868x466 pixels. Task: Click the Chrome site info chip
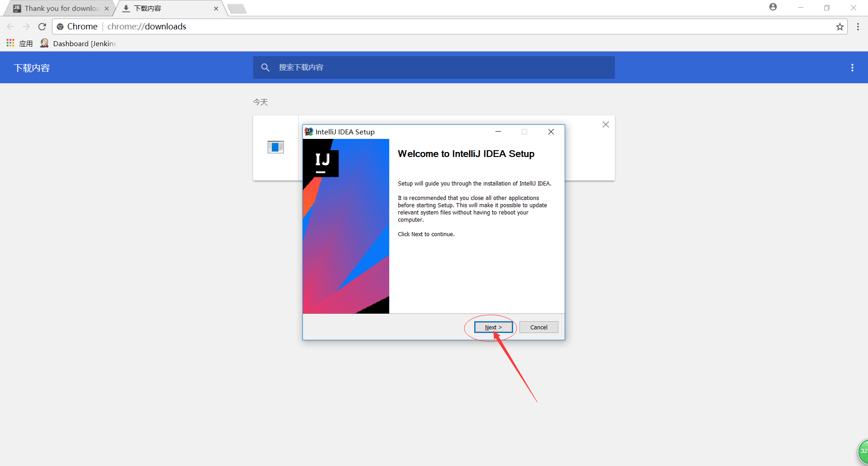click(x=77, y=27)
